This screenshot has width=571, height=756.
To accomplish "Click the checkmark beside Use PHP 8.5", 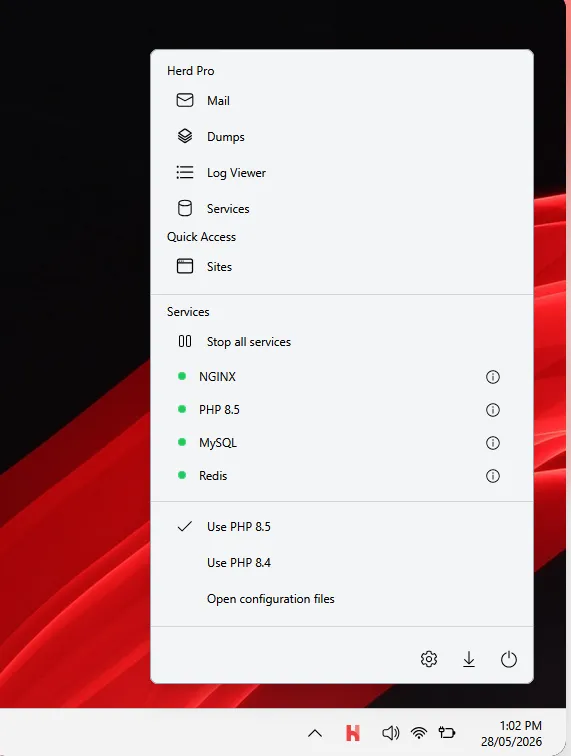I will [185, 526].
